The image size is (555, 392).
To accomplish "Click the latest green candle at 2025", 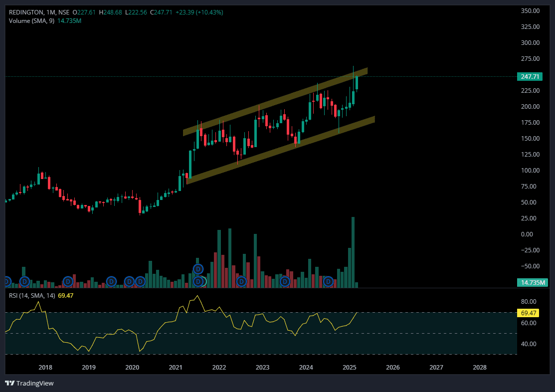I will click(357, 83).
